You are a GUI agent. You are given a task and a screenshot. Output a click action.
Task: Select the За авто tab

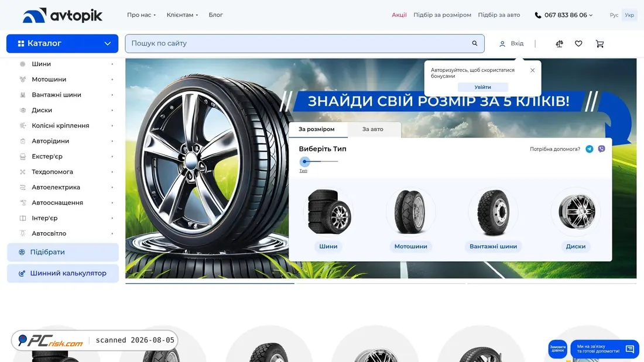coord(372,129)
